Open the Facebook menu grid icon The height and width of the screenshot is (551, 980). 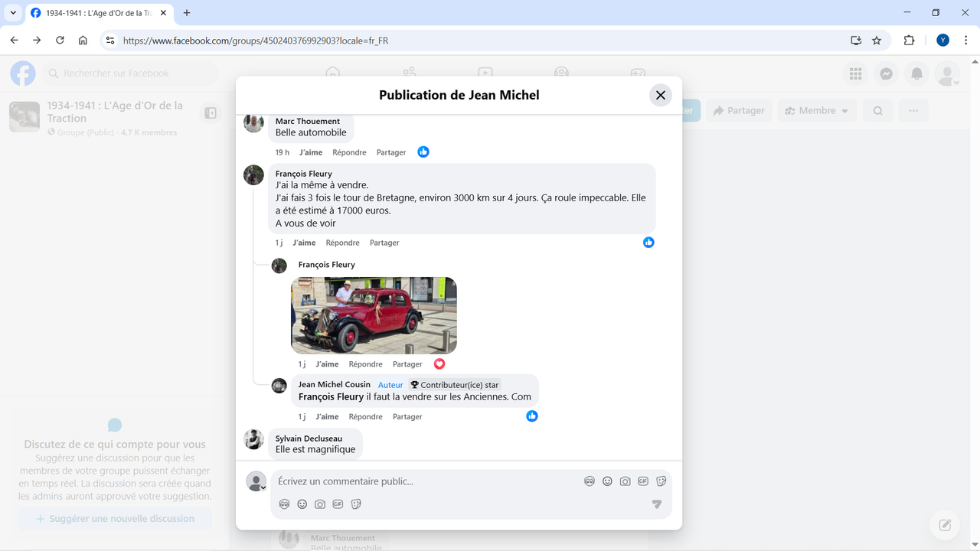click(855, 73)
